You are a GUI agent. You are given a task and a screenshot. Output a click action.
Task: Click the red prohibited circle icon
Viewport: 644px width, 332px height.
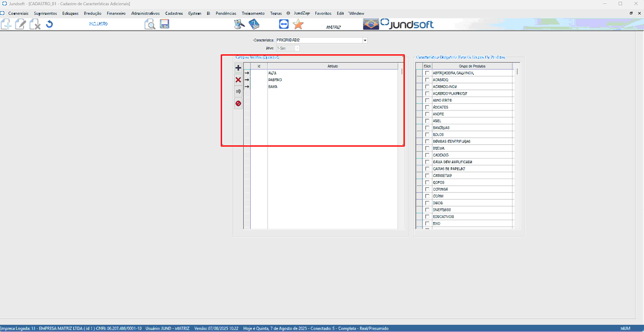pos(238,103)
